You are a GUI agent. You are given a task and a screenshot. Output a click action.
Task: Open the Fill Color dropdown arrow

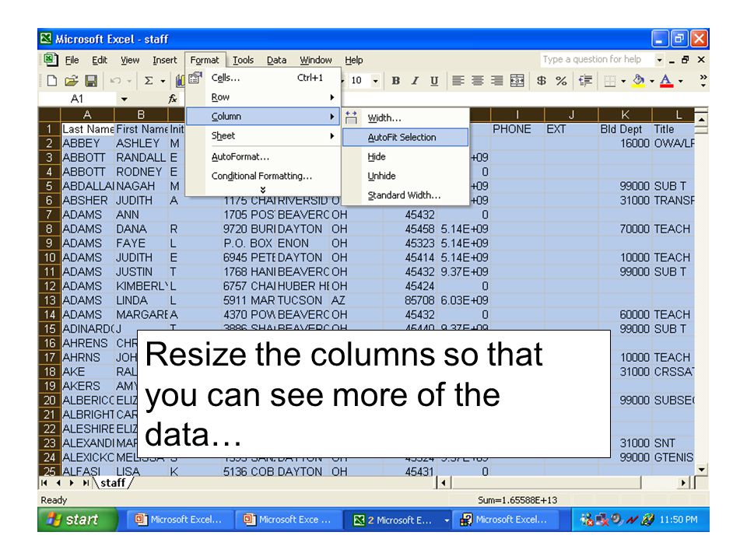point(652,81)
